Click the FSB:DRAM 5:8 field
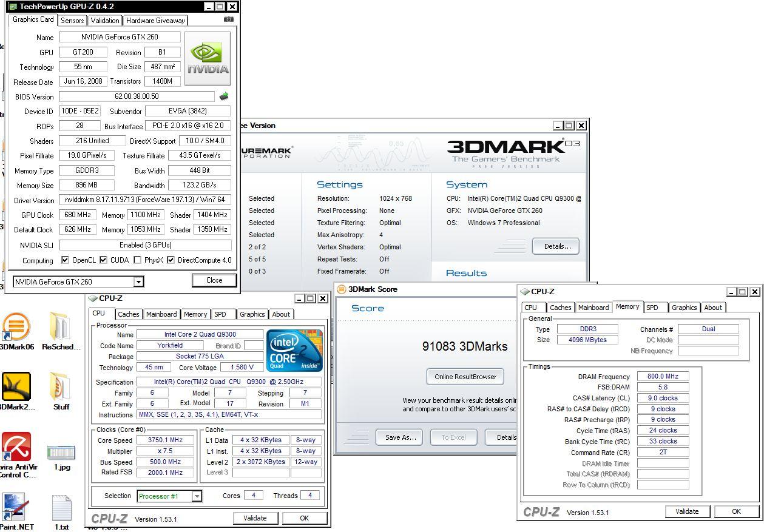The height and width of the screenshot is (532, 764). coord(663,387)
